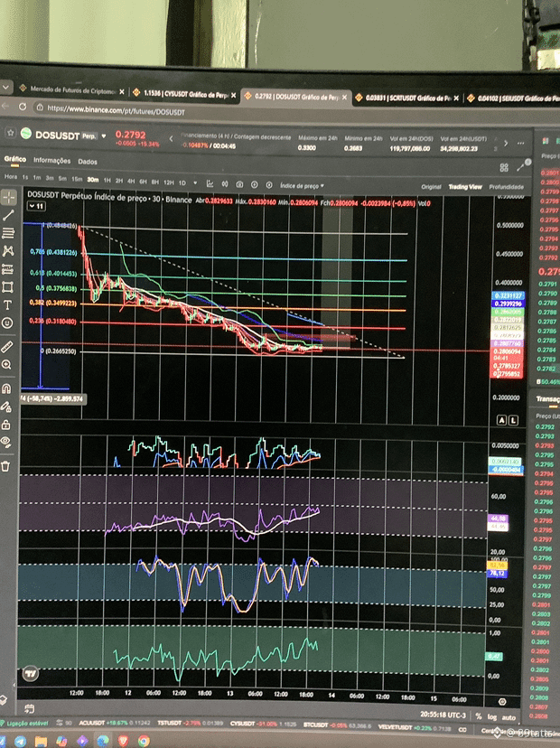Open the go-to-date calendar icon
The image size is (560, 748).
(29, 708)
